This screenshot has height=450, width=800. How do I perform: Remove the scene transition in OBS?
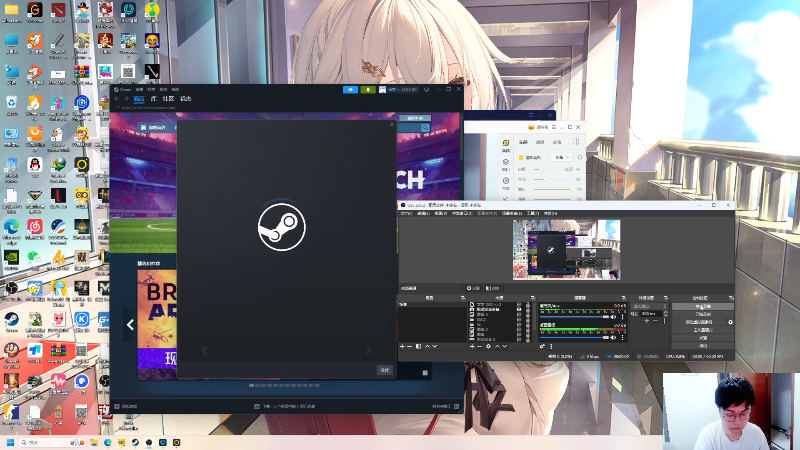656,321
